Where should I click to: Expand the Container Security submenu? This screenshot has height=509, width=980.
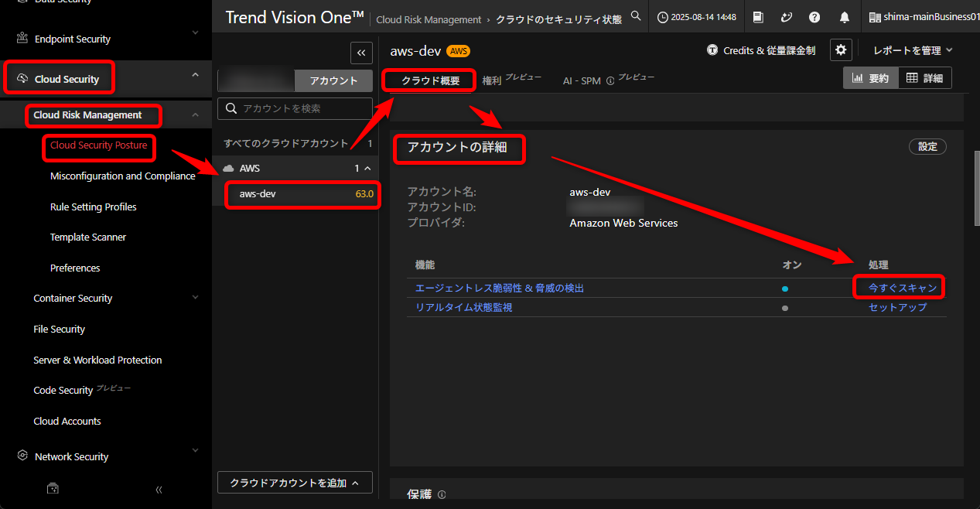point(195,297)
